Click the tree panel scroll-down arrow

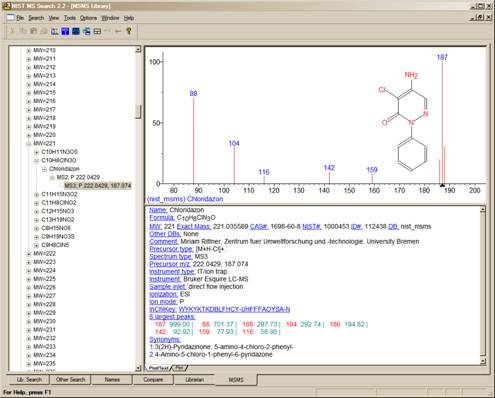pos(138,368)
